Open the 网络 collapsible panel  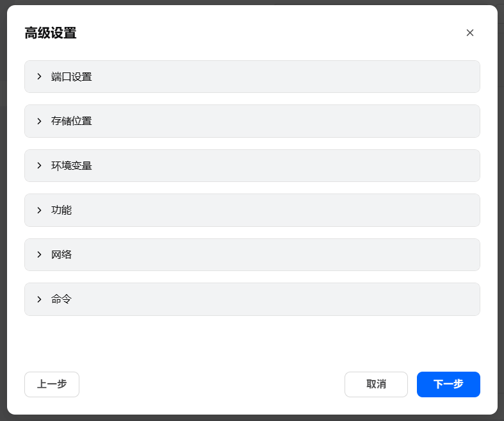pyautogui.click(x=252, y=255)
